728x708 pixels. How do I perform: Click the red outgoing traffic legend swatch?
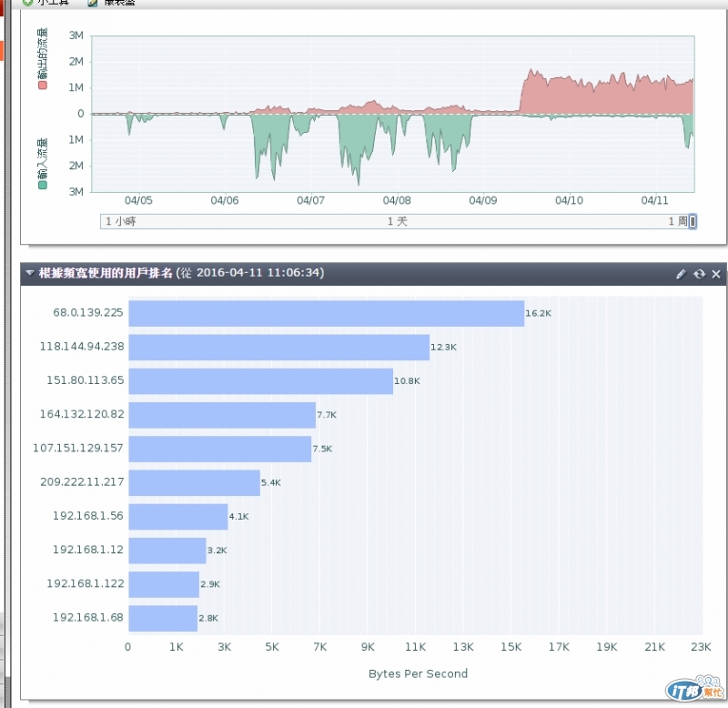(43, 86)
